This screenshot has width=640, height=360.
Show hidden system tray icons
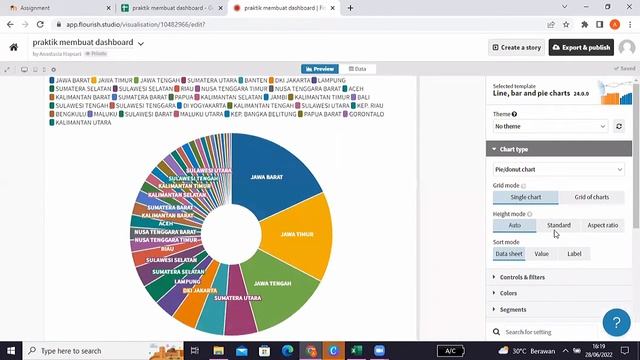565,351
